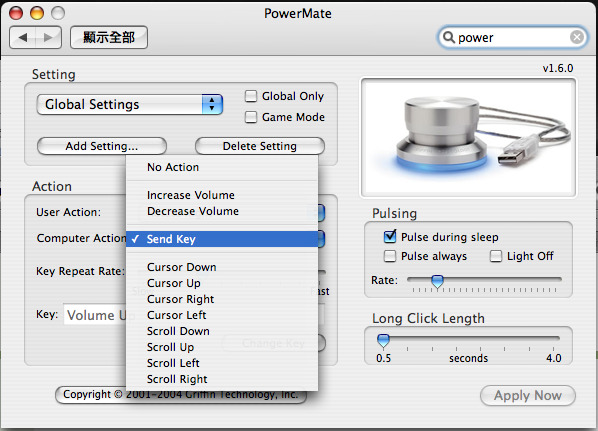Select No Action from the menu
Image resolution: width=598 pixels, height=431 pixels.
(x=222, y=167)
